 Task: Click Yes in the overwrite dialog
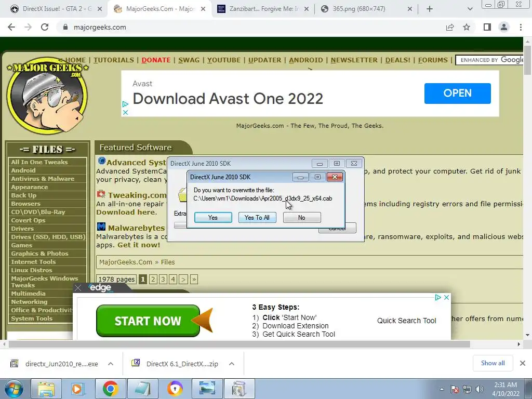(x=213, y=218)
